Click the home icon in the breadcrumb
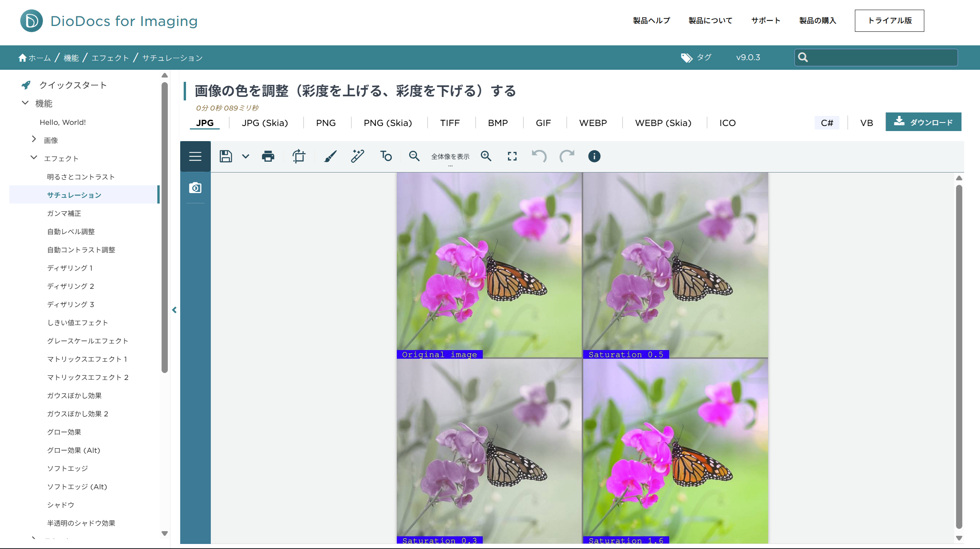 click(22, 58)
